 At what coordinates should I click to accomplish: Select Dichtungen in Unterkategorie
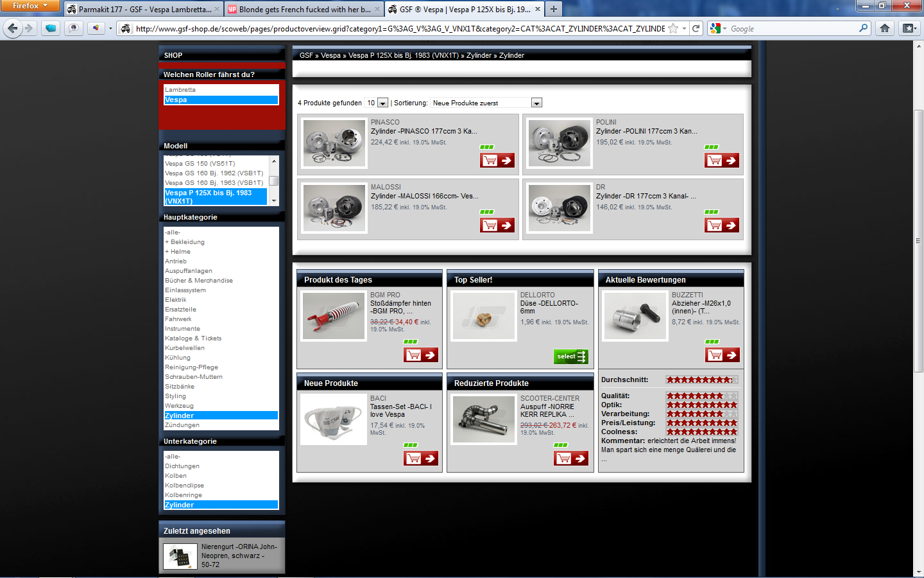click(x=182, y=466)
